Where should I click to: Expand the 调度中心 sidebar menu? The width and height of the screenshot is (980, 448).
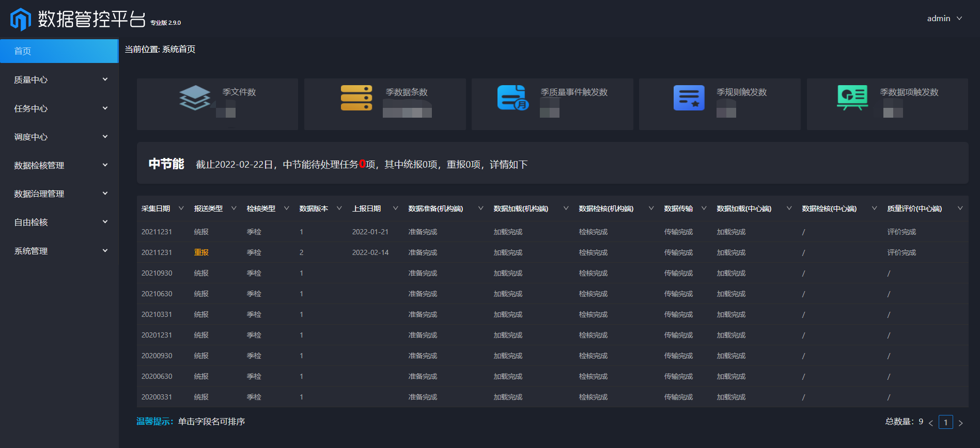[x=59, y=137]
